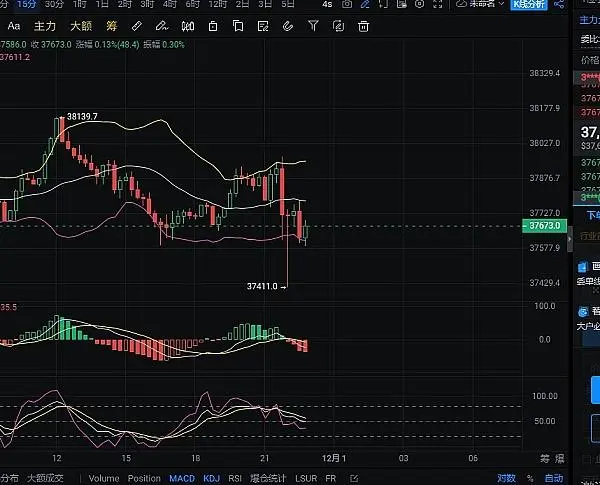Click the 12月1 date on time axis
Screen dimensions: 600x485
[x=334, y=458]
